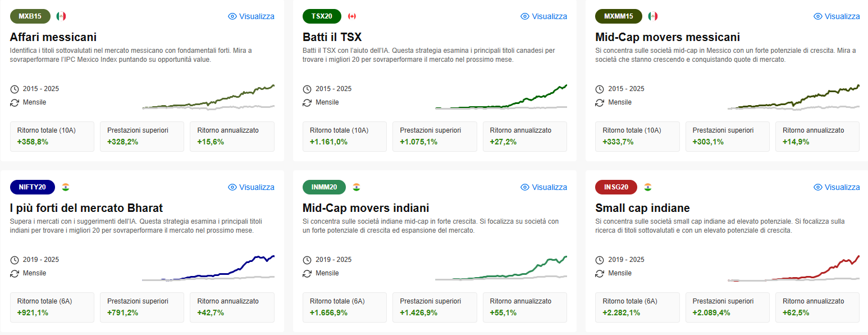Click the clock icon in Batti il TSX card
The width and height of the screenshot is (868, 335).
(x=307, y=89)
